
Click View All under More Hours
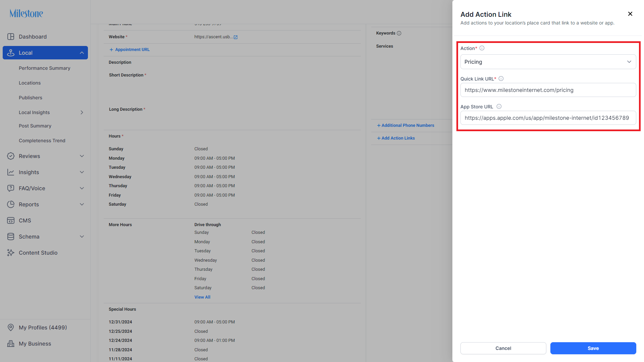[x=202, y=297]
